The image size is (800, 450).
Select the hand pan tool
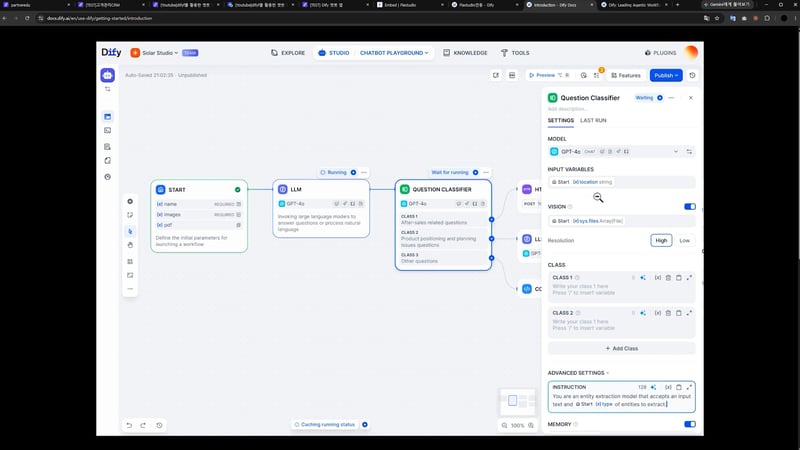(x=130, y=245)
